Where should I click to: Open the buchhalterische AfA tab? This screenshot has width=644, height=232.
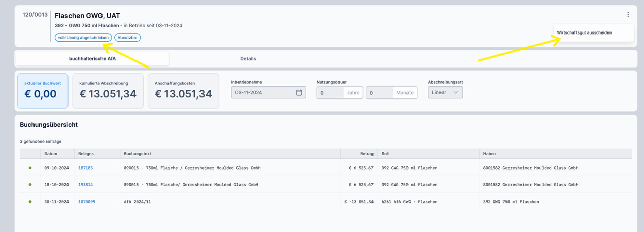tap(92, 59)
